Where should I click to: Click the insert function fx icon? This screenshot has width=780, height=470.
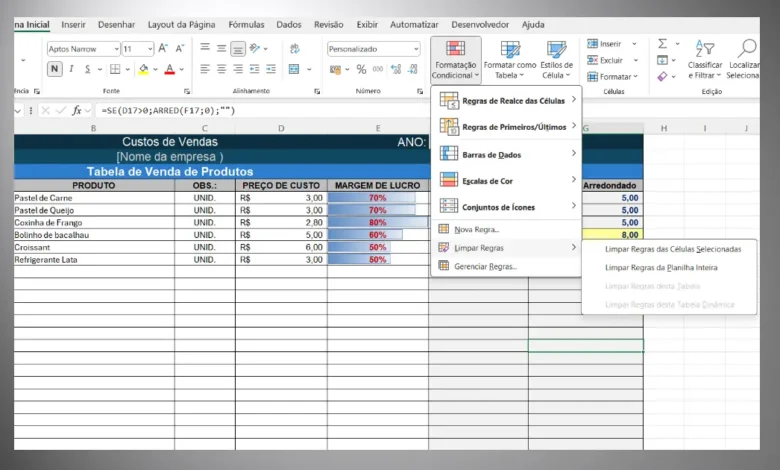77,110
